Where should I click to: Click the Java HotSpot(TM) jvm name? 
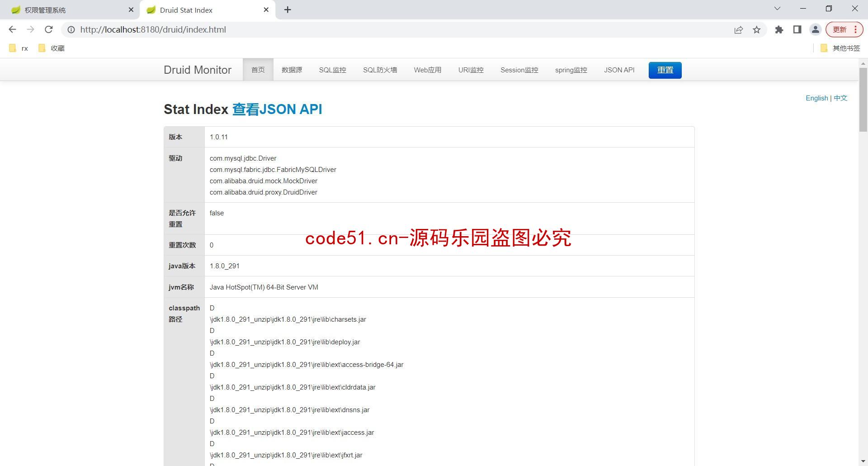[x=264, y=287]
